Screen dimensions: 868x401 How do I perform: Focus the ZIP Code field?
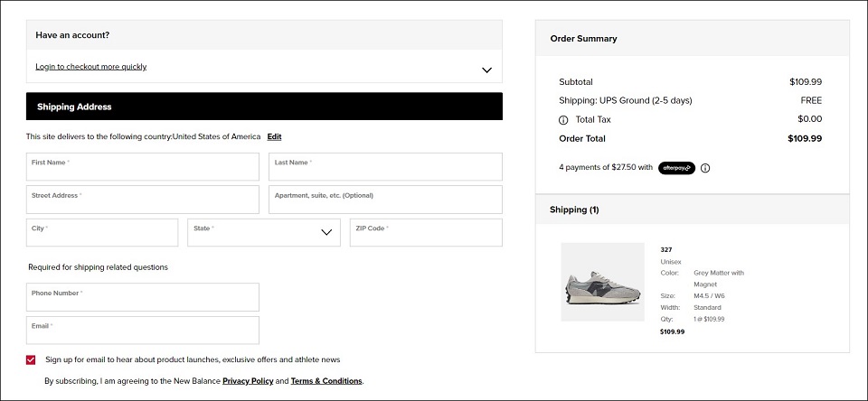pos(426,232)
